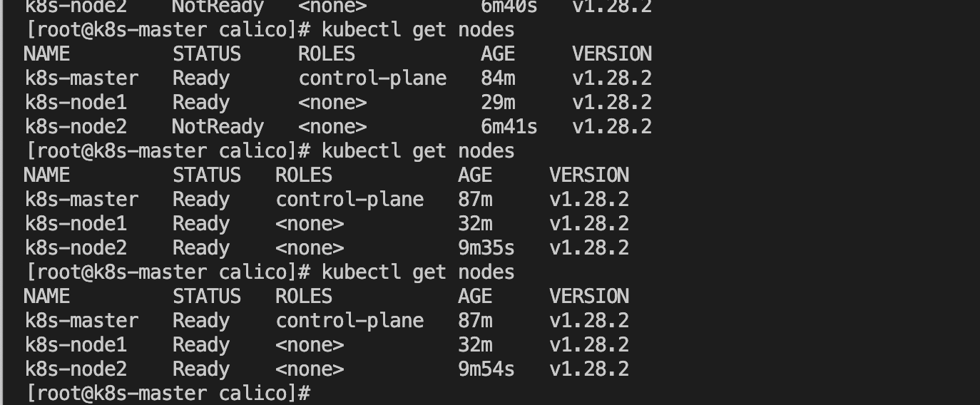Click the partially cut-off 6m40s age value

(x=509, y=7)
